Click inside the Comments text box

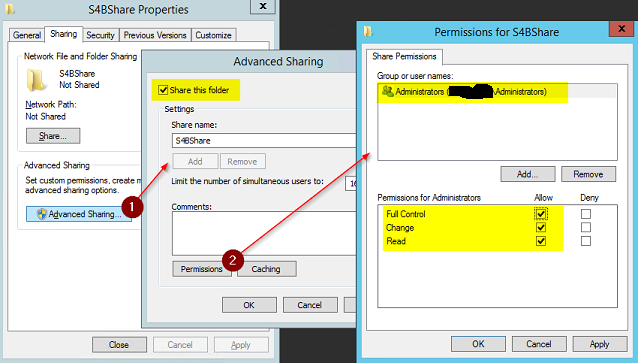pos(264,233)
